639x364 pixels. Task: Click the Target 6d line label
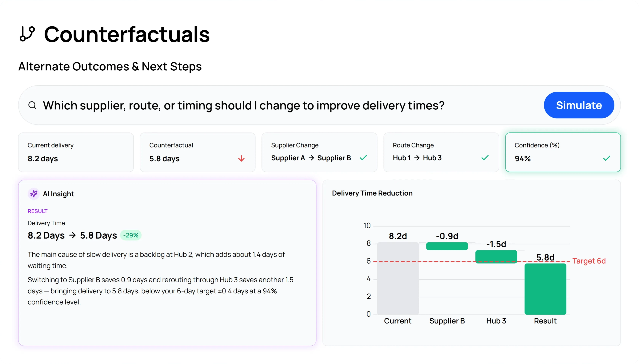tap(589, 261)
